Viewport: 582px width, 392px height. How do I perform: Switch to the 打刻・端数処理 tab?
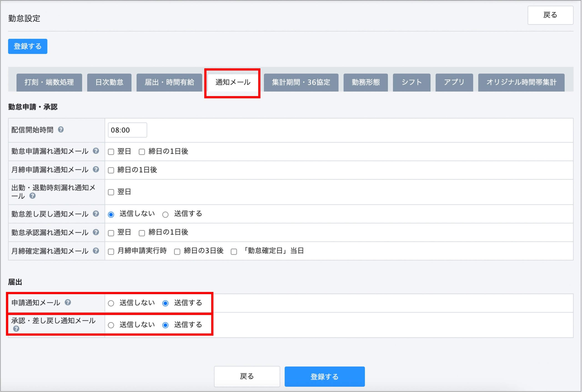[x=49, y=82]
